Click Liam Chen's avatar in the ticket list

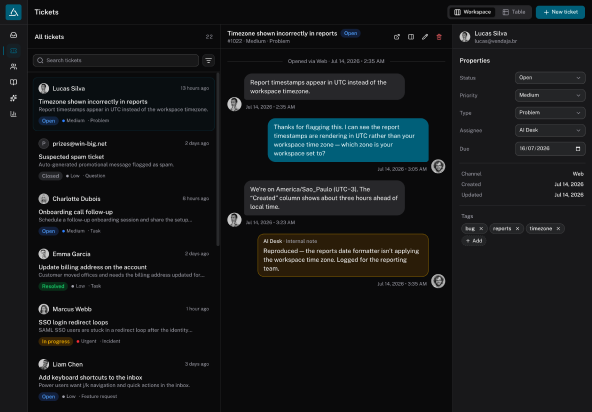[44, 364]
